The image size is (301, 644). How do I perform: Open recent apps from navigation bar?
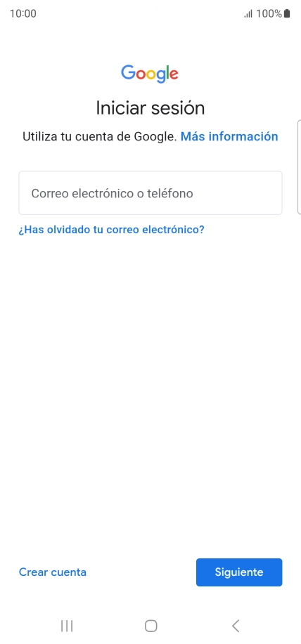[67, 626]
